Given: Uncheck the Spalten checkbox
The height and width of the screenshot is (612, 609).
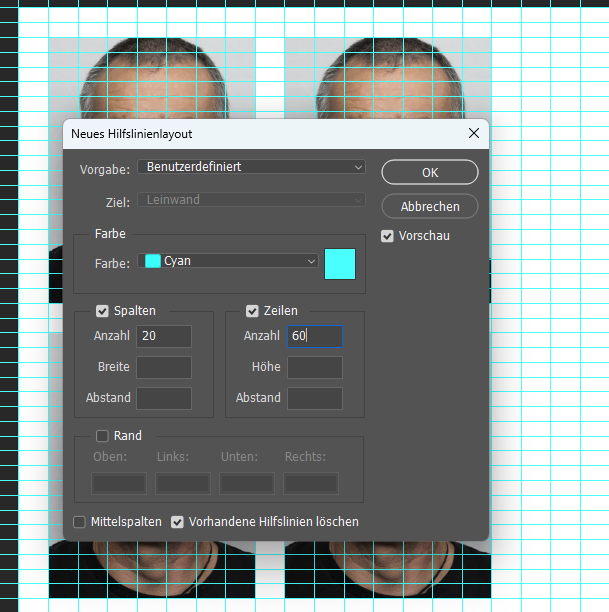Looking at the screenshot, I should (102, 311).
